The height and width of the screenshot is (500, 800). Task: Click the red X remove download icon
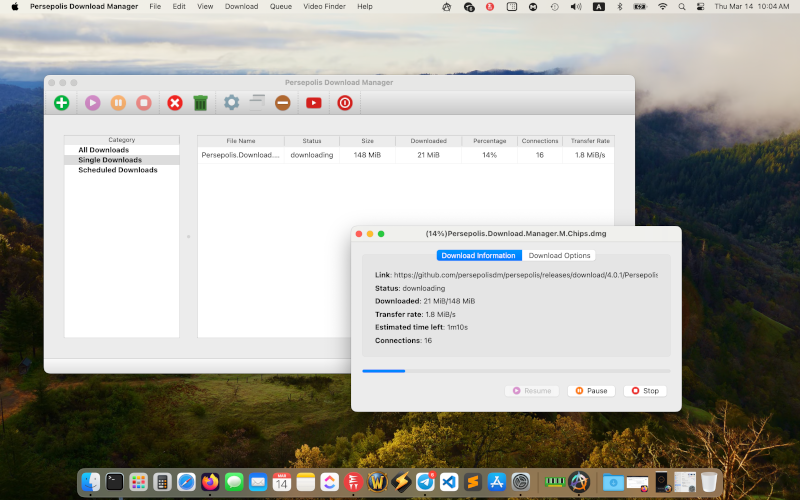(175, 103)
